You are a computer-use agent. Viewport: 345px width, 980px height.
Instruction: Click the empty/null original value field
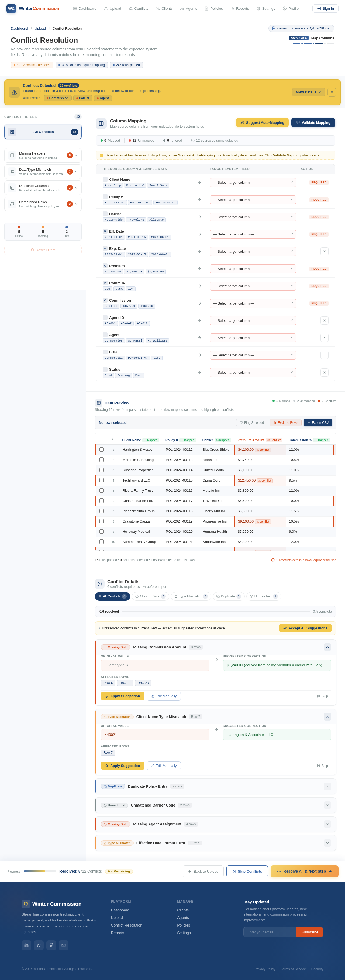pos(155,665)
